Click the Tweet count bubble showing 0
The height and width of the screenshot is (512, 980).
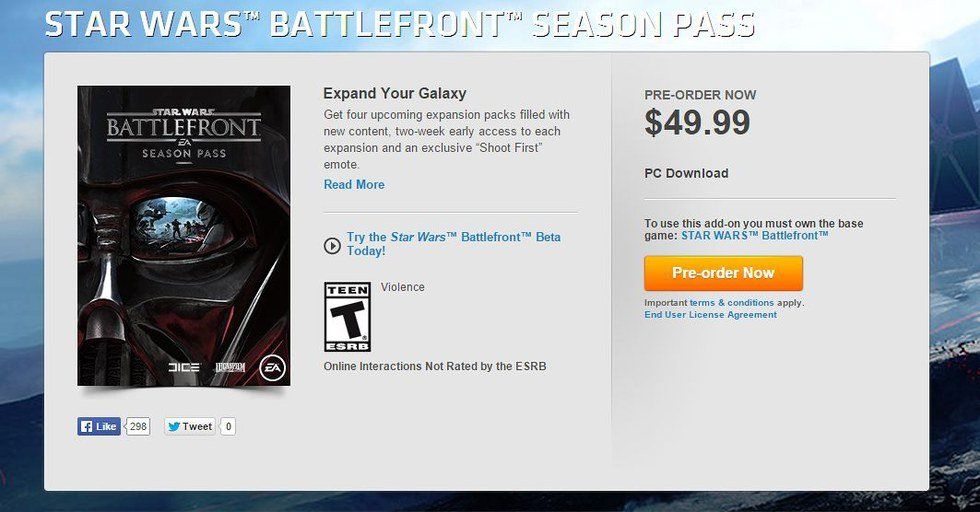pos(228,426)
